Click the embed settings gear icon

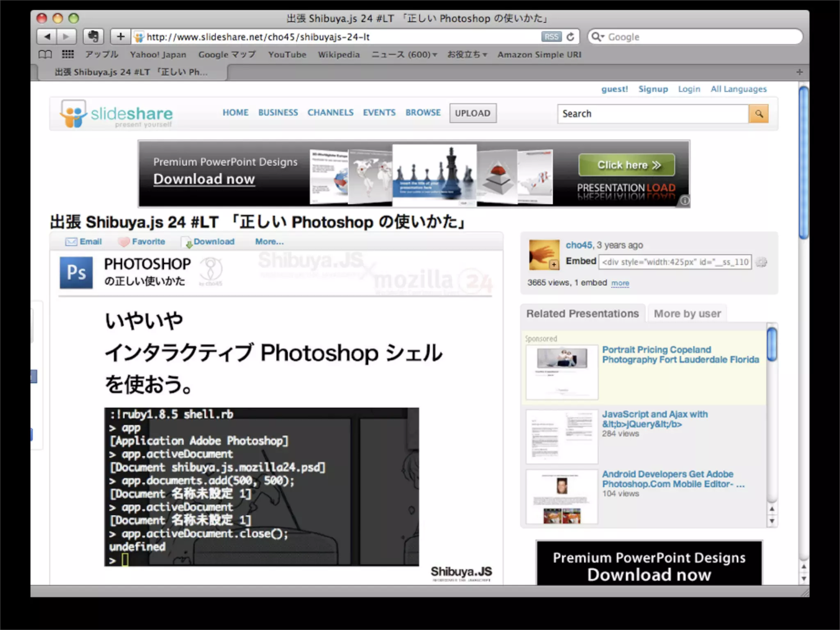(761, 262)
